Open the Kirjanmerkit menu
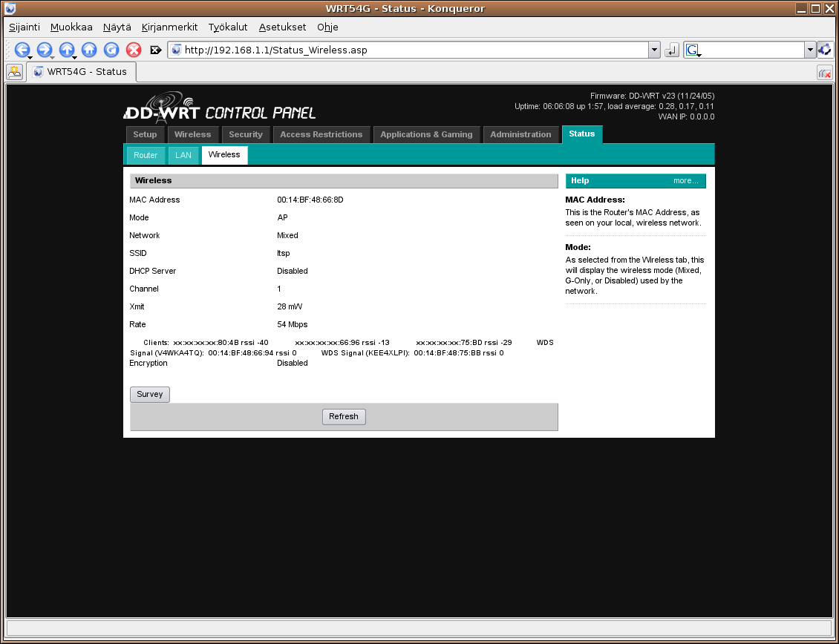Image resolution: width=839 pixels, height=644 pixels. click(x=169, y=27)
